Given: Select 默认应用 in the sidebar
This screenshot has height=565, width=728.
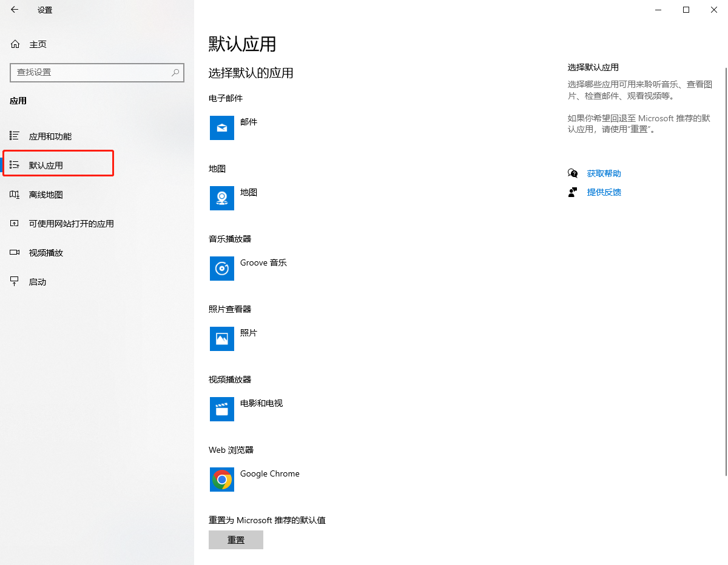Looking at the screenshot, I should [x=46, y=165].
